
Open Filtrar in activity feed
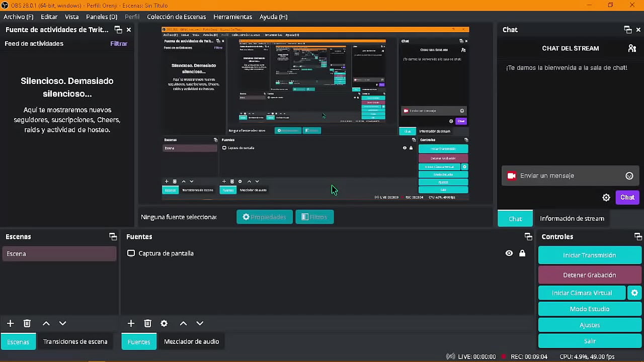[x=119, y=44]
